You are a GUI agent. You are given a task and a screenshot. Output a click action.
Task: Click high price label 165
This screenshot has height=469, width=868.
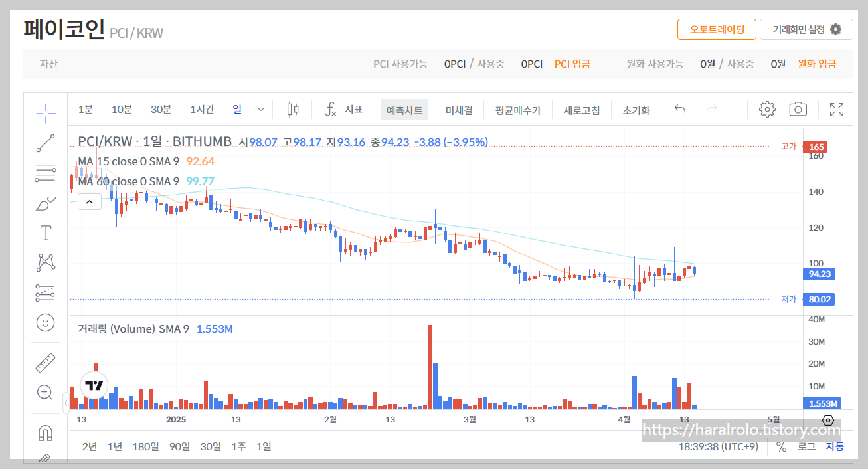pyautogui.click(x=815, y=147)
